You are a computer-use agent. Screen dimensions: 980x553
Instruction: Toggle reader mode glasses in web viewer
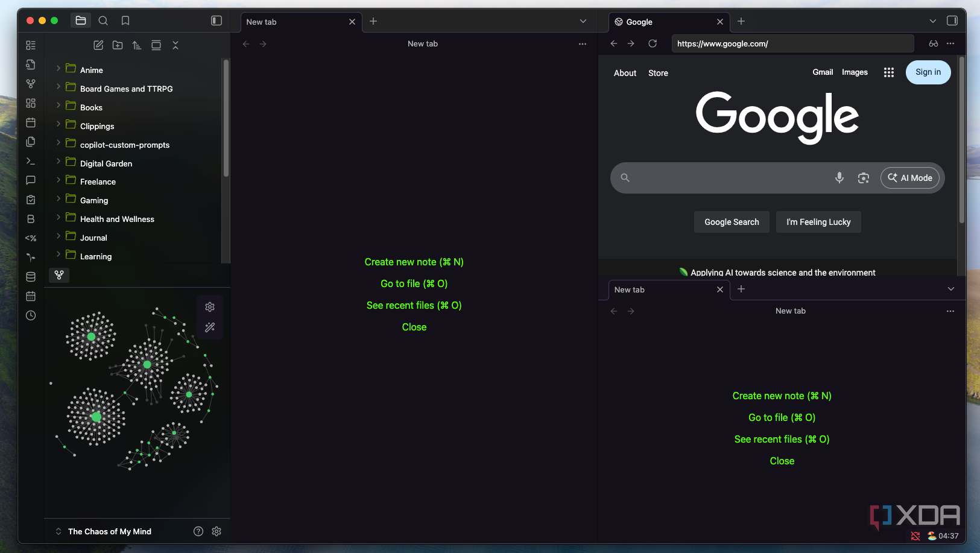click(x=934, y=43)
